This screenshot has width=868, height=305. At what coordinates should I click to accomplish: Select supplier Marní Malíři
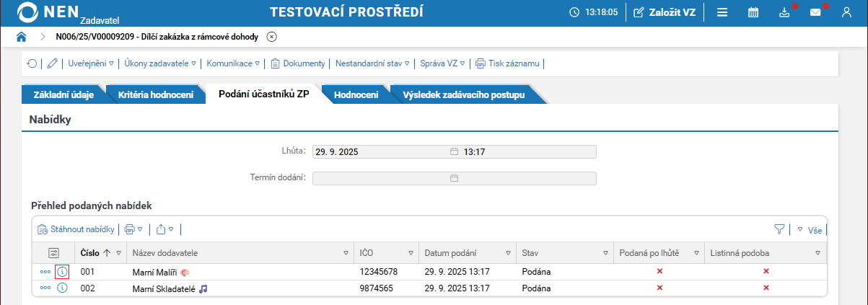(155, 272)
